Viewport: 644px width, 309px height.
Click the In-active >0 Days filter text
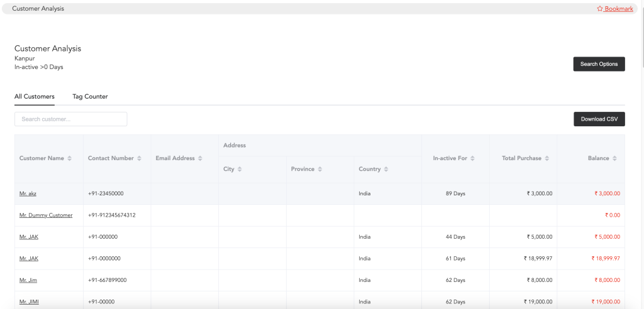coord(38,67)
